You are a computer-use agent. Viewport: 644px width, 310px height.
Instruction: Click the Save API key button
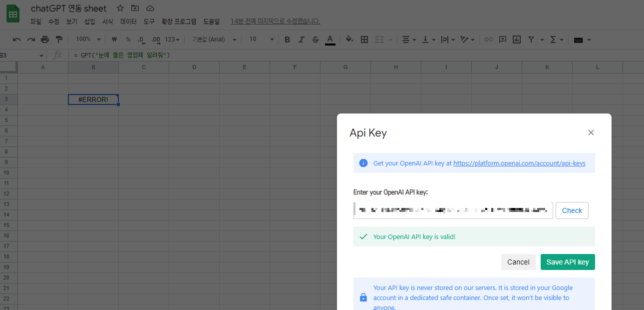tap(568, 262)
